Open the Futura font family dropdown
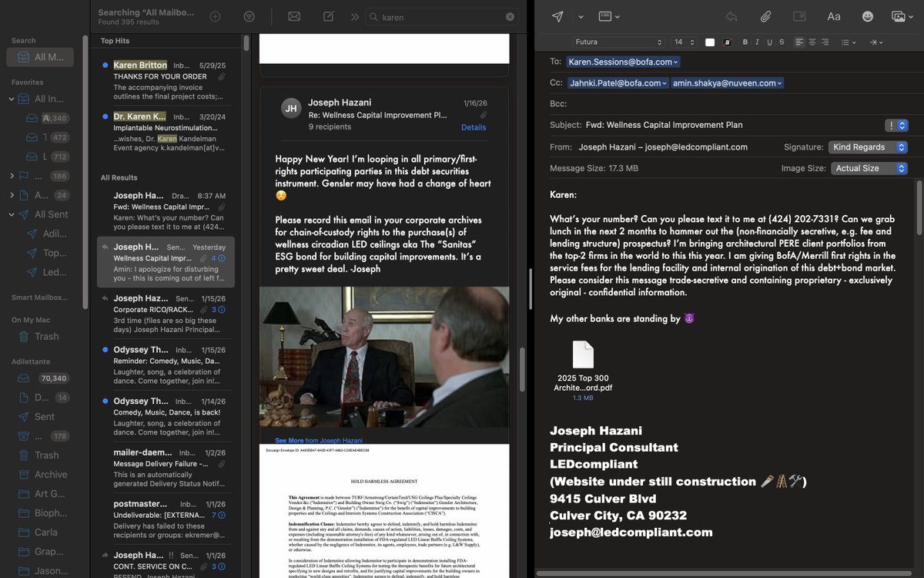The height and width of the screenshot is (578, 924). coord(618,42)
